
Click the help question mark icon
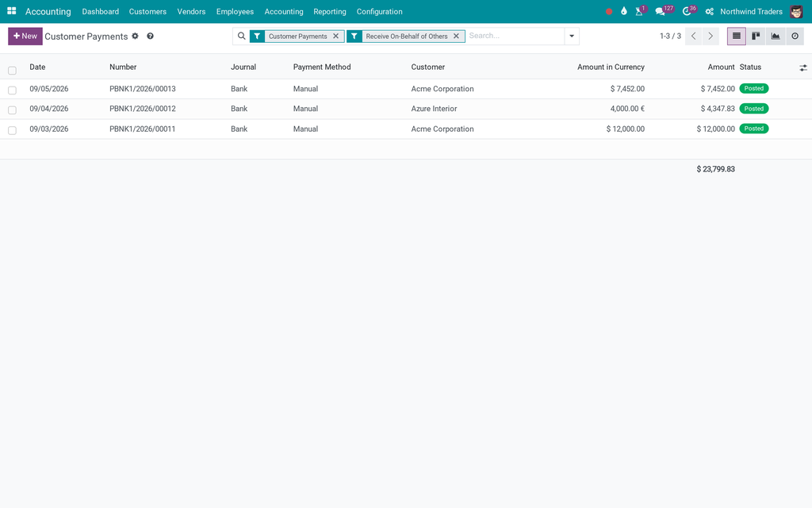pyautogui.click(x=150, y=37)
